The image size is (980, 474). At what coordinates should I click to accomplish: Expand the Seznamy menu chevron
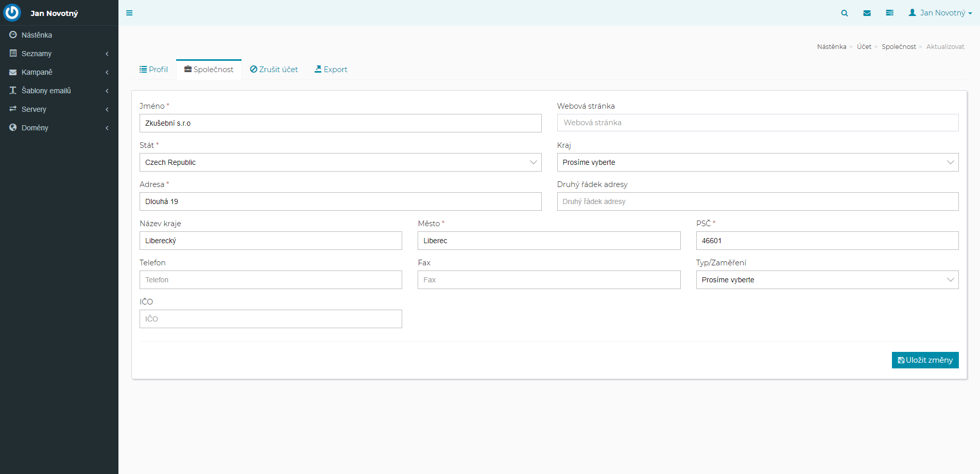pyautogui.click(x=107, y=54)
